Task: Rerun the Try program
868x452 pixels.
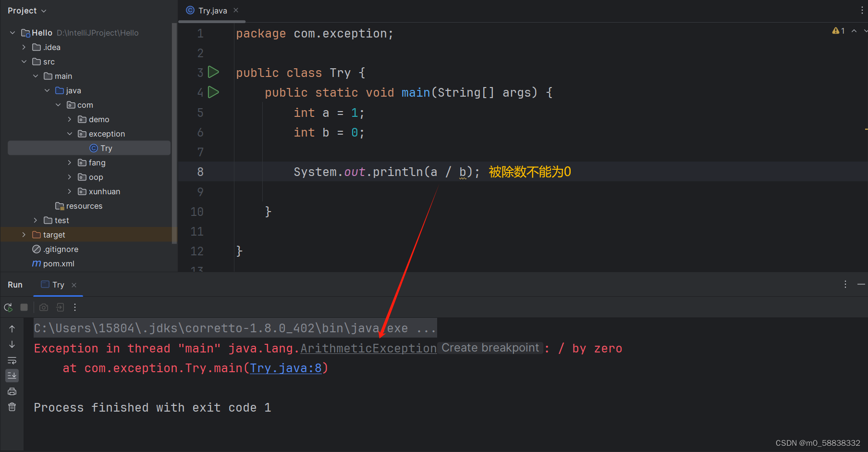Action: pyautogui.click(x=9, y=307)
